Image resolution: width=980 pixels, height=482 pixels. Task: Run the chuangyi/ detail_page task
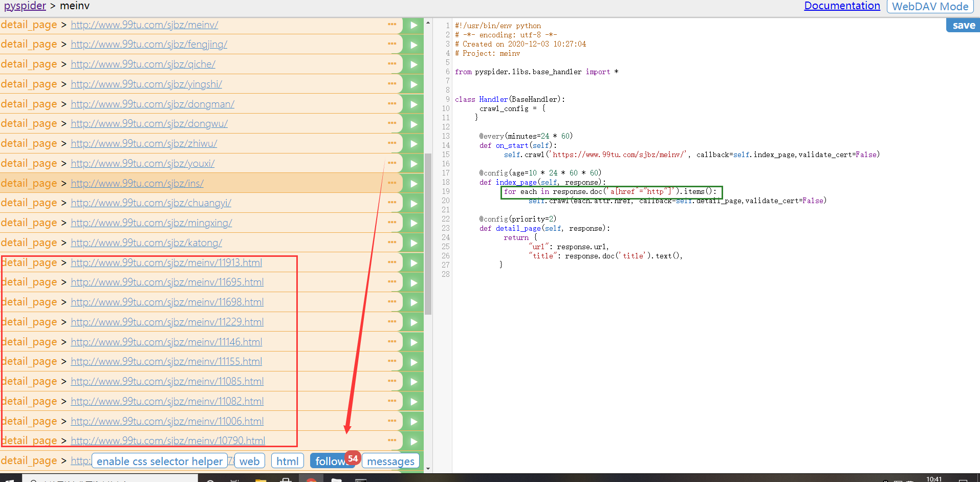click(413, 204)
